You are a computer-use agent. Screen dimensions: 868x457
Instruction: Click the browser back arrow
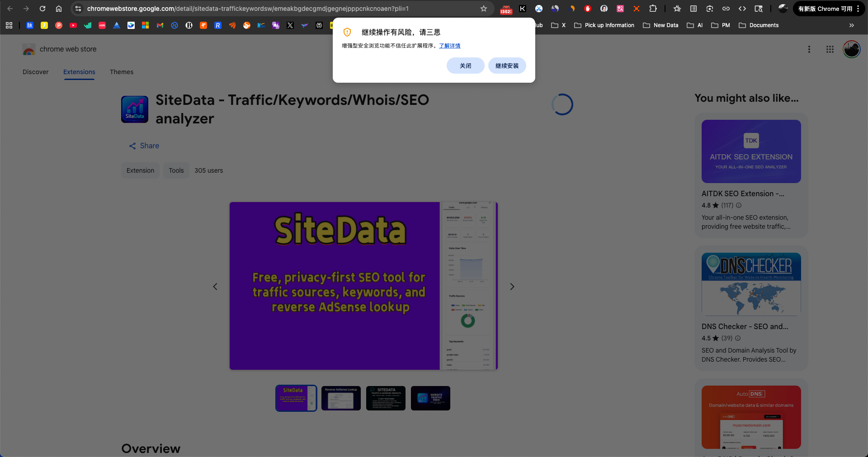(x=10, y=9)
